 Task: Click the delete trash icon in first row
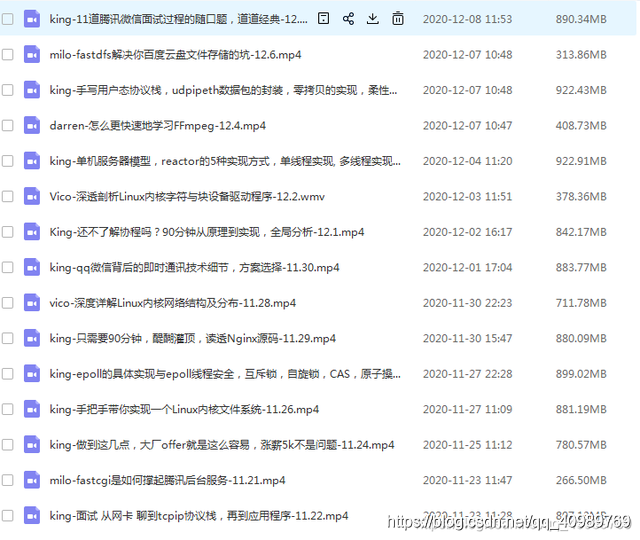tap(398, 19)
